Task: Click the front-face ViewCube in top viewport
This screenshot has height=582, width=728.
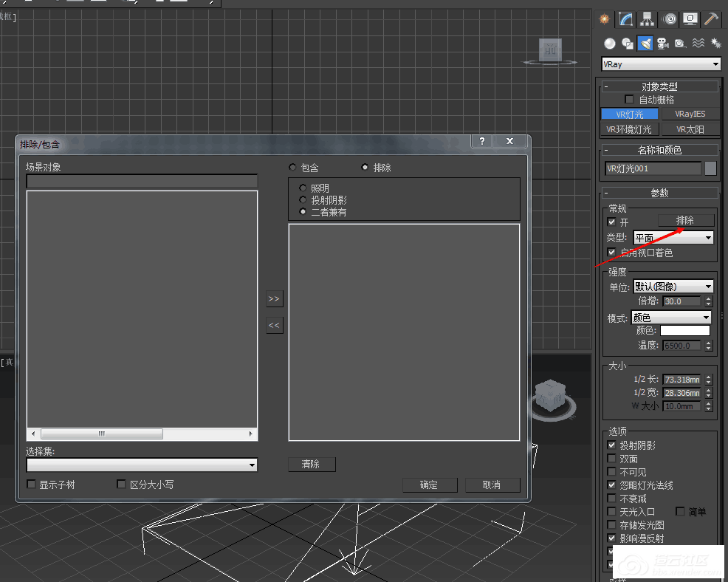Action: click(x=551, y=49)
